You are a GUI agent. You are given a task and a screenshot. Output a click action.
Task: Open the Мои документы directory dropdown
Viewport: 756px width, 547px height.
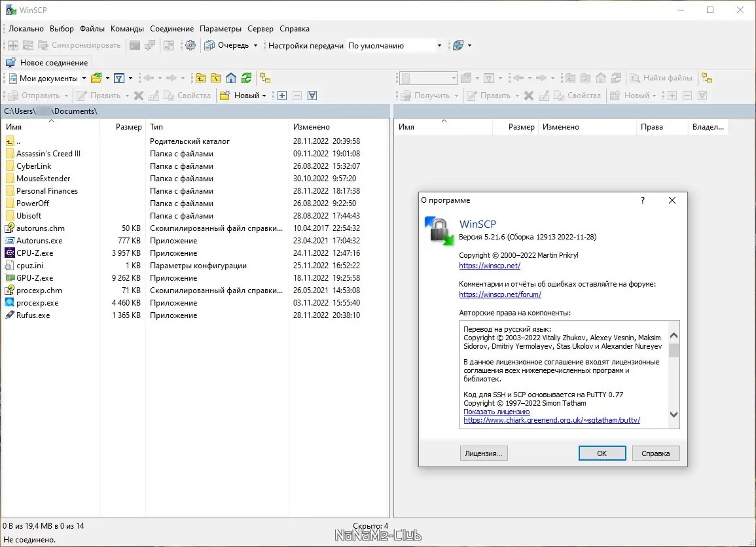point(84,79)
